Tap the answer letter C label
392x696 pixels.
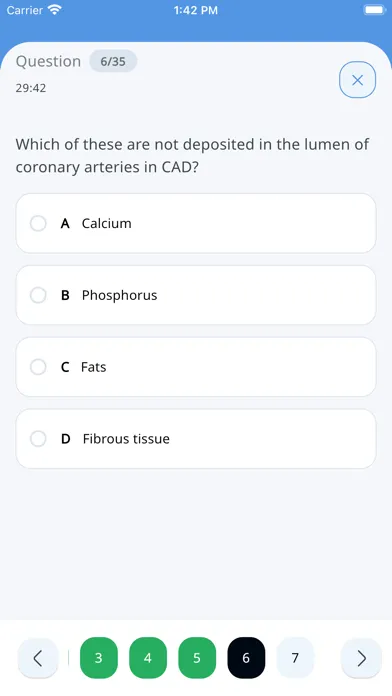point(65,367)
